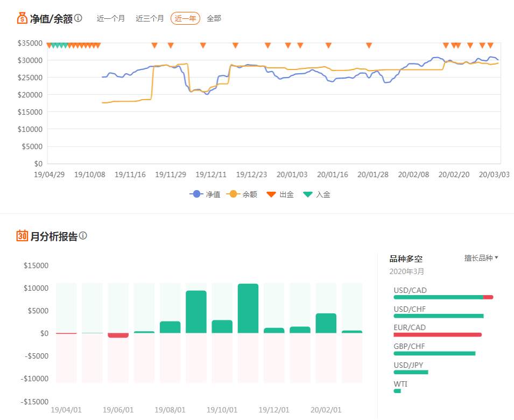
Task: Click the 19/04/29 x-axis date label
Action: 49,174
